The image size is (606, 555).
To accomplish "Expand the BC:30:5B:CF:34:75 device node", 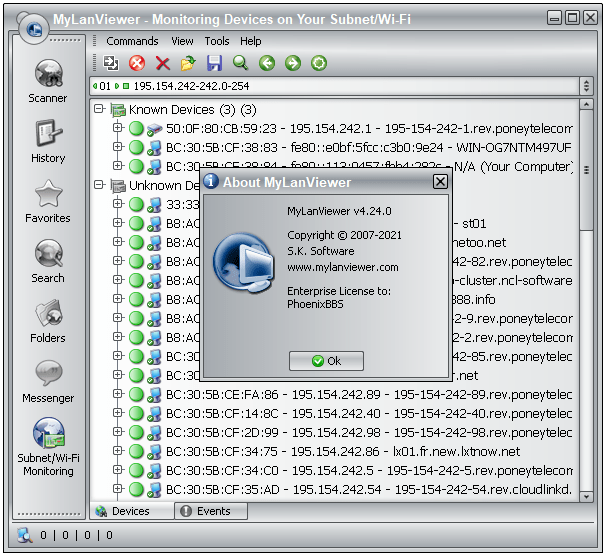I will point(117,451).
